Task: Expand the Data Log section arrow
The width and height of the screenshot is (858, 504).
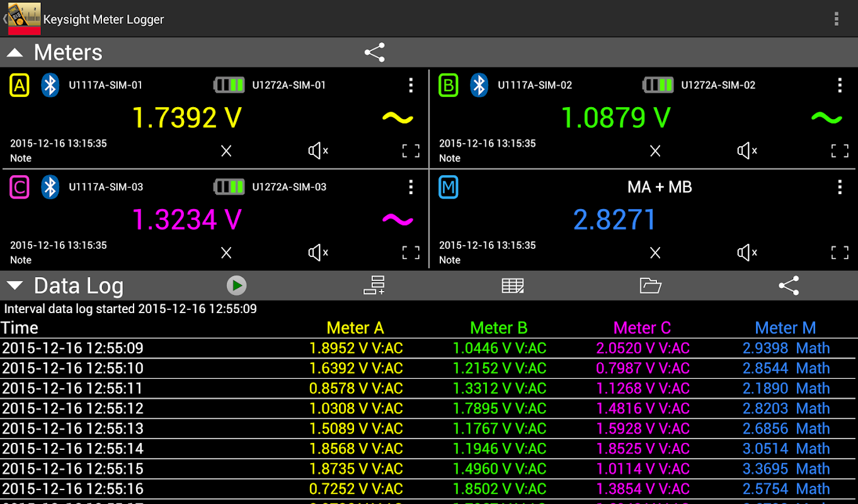Action: (x=14, y=286)
